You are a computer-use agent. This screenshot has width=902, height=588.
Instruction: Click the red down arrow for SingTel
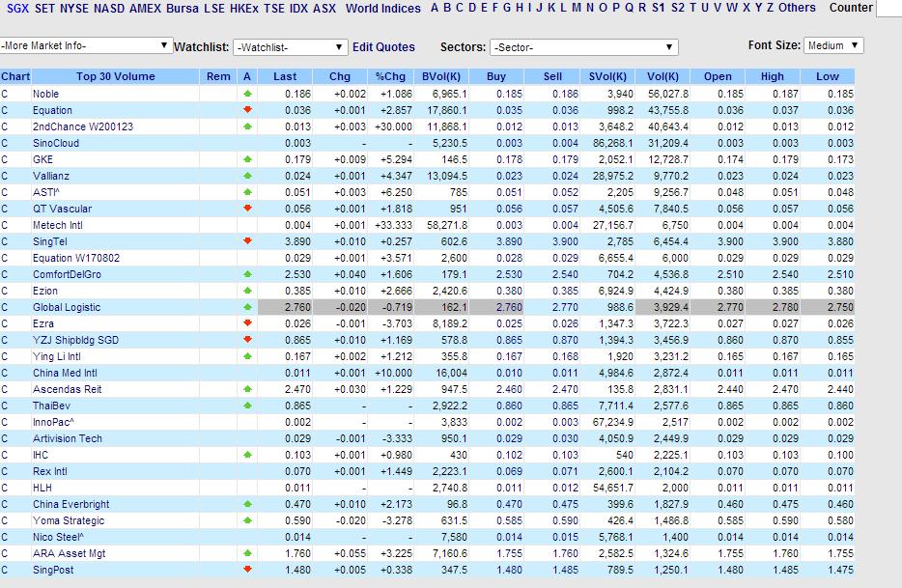[x=249, y=241]
